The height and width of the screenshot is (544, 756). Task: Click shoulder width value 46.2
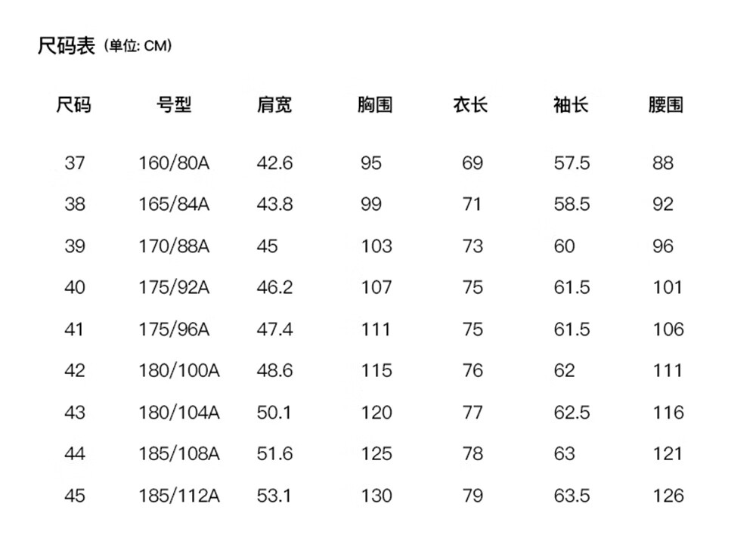275,288
